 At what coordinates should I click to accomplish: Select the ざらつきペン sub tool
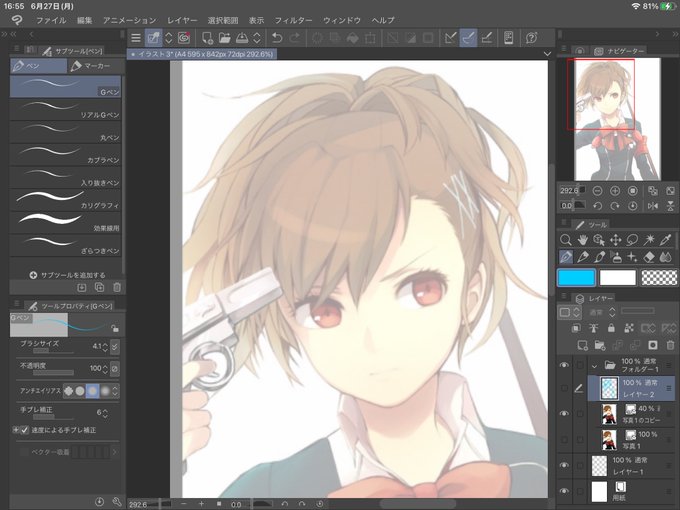pos(65,245)
